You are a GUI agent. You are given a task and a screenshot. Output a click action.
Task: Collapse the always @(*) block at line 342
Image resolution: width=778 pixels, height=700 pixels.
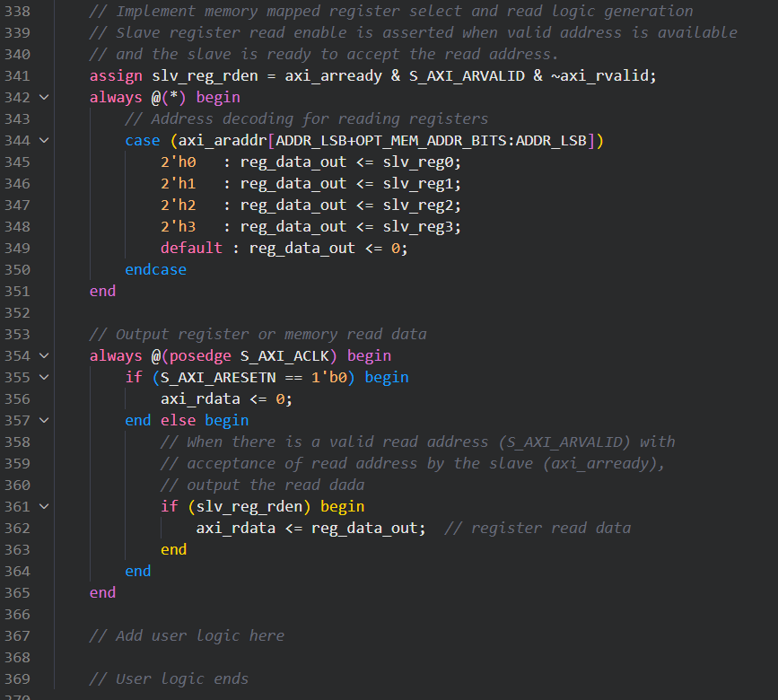click(44, 97)
